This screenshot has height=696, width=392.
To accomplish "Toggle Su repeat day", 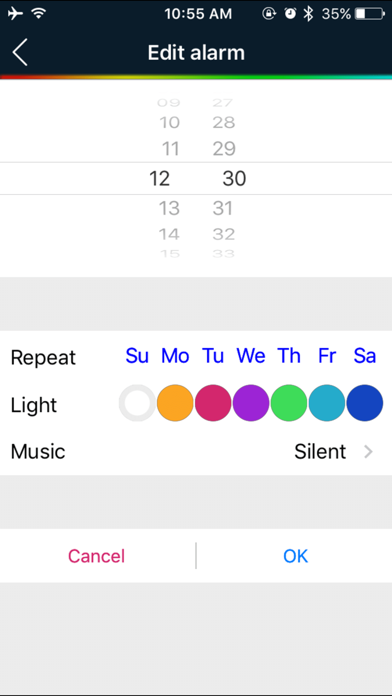I will pyautogui.click(x=137, y=356).
